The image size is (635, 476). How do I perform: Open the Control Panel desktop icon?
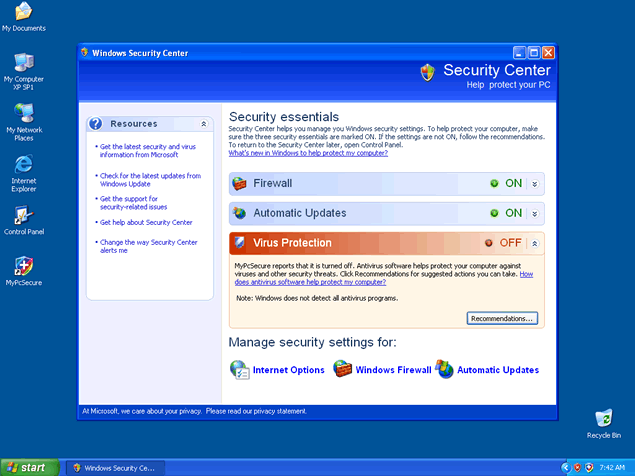23,215
